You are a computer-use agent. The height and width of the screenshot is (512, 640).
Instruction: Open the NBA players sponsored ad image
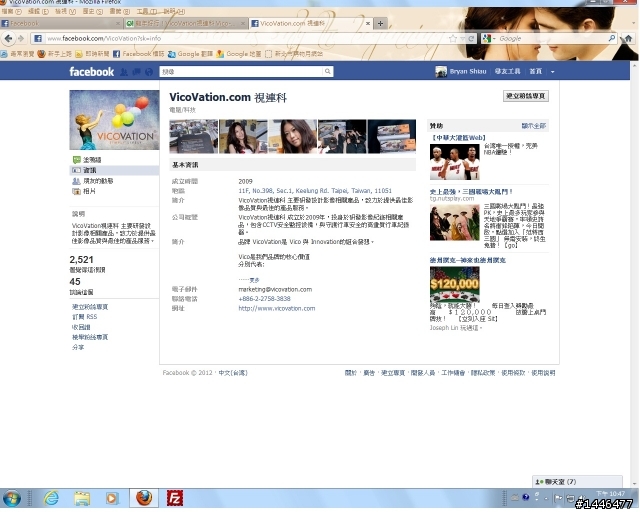pyautogui.click(x=455, y=162)
